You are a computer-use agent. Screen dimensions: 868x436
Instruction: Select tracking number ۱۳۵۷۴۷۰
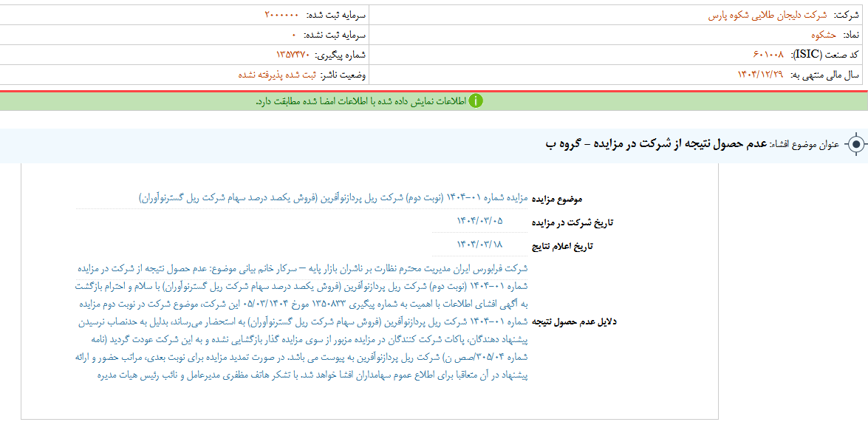tap(293, 54)
